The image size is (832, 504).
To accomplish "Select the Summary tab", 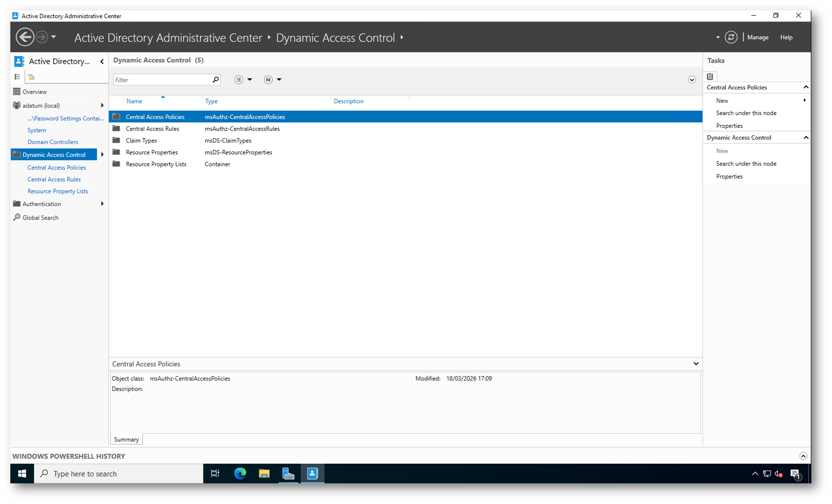I will pos(126,440).
